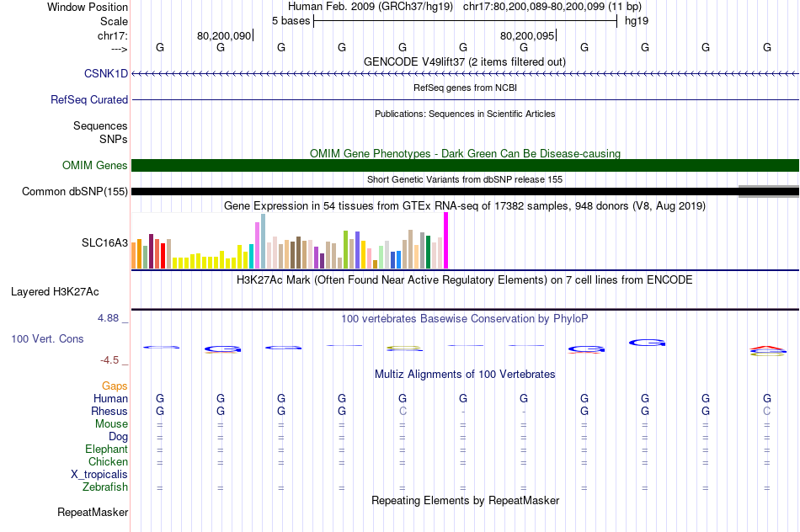Select the Mouse alignment row label
The image size is (800, 532).
(112, 424)
